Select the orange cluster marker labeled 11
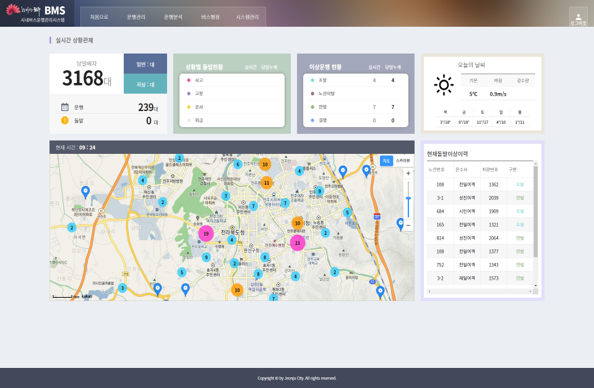This screenshot has width=594, height=388. [x=266, y=183]
